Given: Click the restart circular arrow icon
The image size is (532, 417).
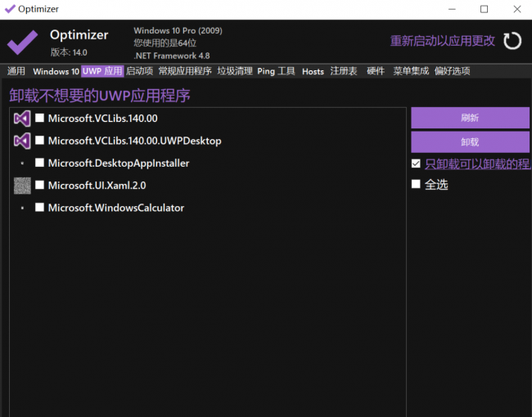Looking at the screenshot, I should coord(512,41).
